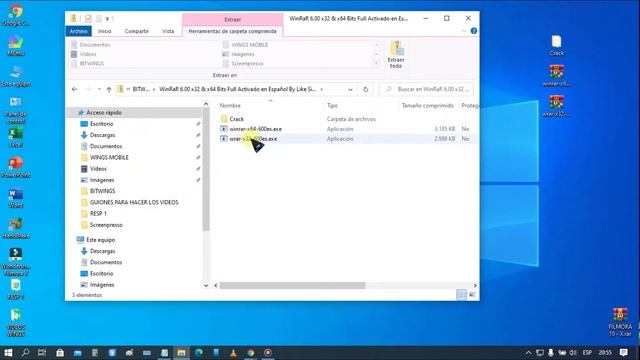
Task: Open notifications action center
Action: point(623,353)
